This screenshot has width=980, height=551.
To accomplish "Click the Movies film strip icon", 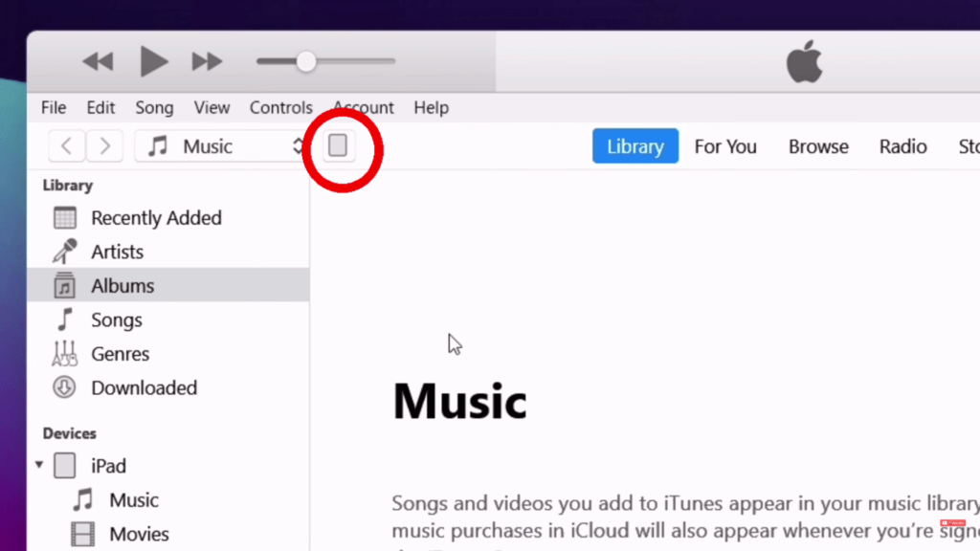I will pyautogui.click(x=82, y=534).
